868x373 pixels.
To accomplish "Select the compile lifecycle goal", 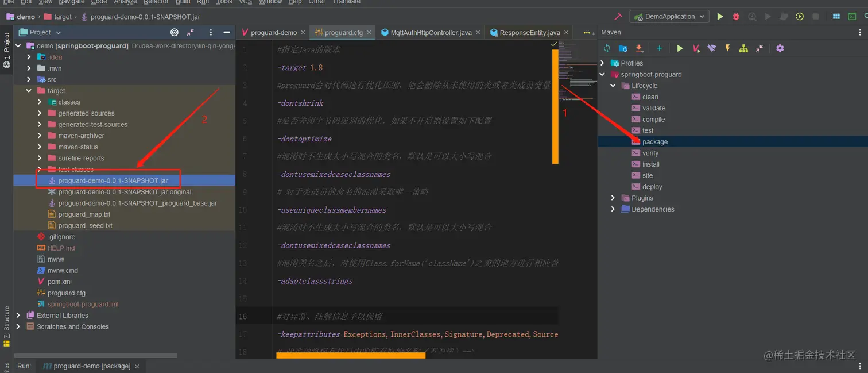I will click(653, 120).
